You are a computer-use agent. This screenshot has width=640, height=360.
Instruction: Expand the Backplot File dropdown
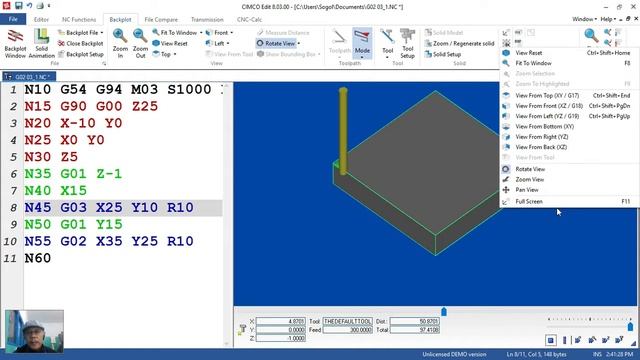click(x=102, y=33)
